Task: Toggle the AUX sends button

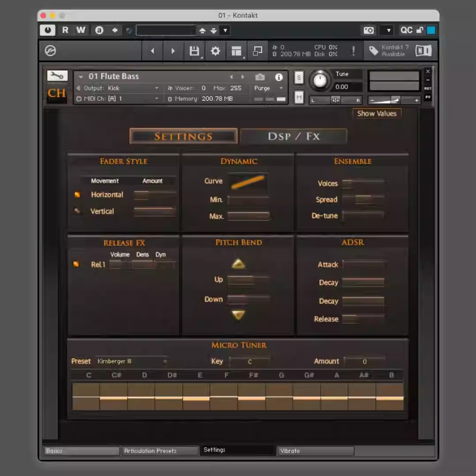Action: [428, 88]
